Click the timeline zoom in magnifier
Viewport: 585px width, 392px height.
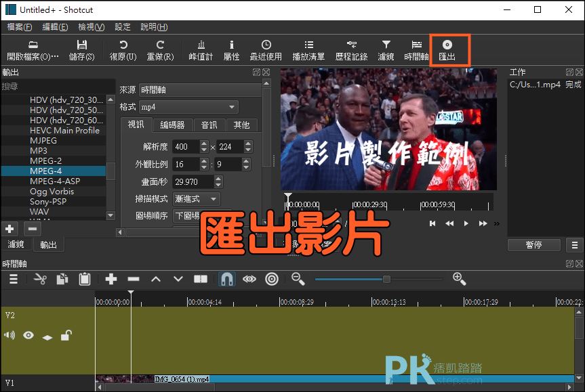pyautogui.click(x=460, y=279)
